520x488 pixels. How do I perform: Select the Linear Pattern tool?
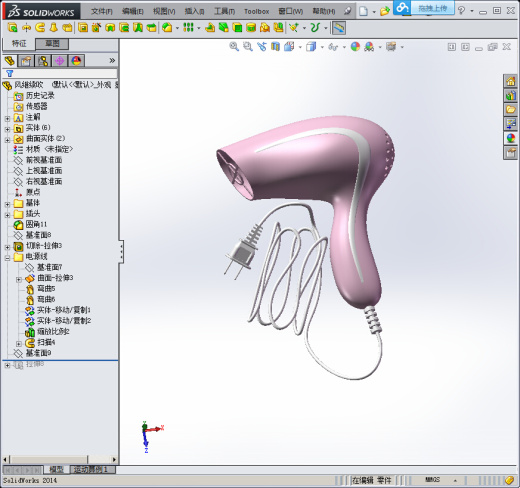click(188, 28)
